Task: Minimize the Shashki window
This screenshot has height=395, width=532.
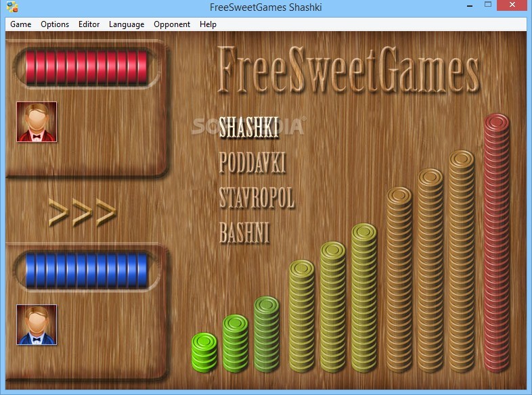Action: [x=470, y=5]
